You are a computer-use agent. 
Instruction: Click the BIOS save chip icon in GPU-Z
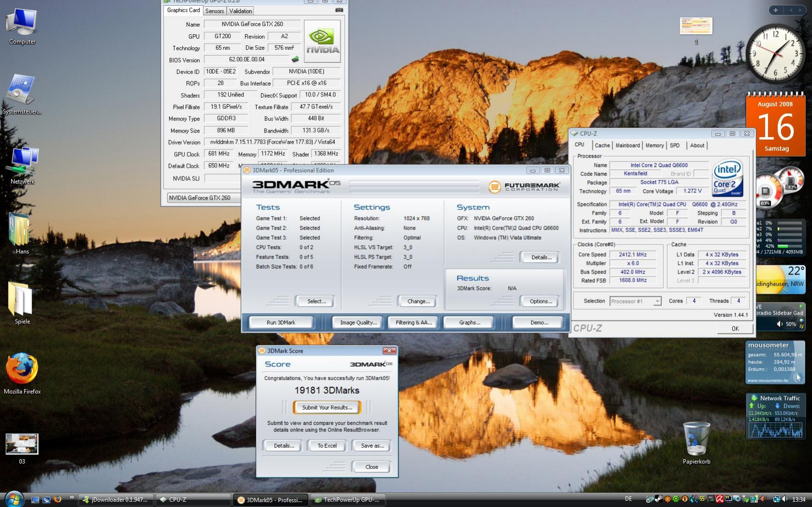pos(295,59)
